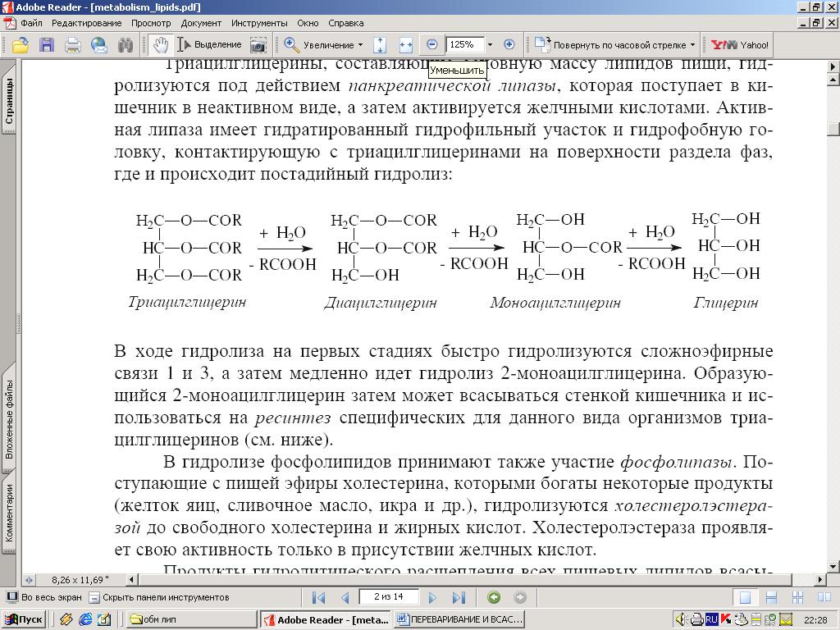Activate the Выделение text select tool
This screenshot has height=630, width=840.
[209, 45]
